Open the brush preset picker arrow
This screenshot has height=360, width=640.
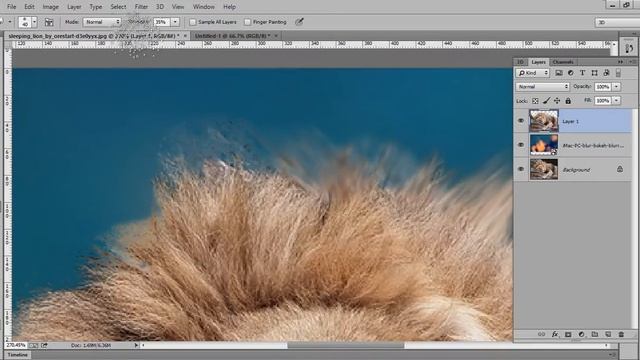(x=34, y=22)
